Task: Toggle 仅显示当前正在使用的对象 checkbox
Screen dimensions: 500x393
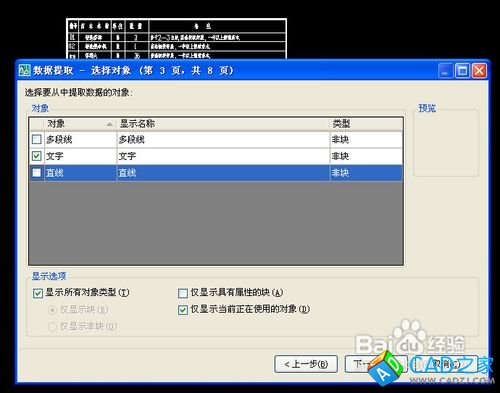Action: (x=183, y=310)
